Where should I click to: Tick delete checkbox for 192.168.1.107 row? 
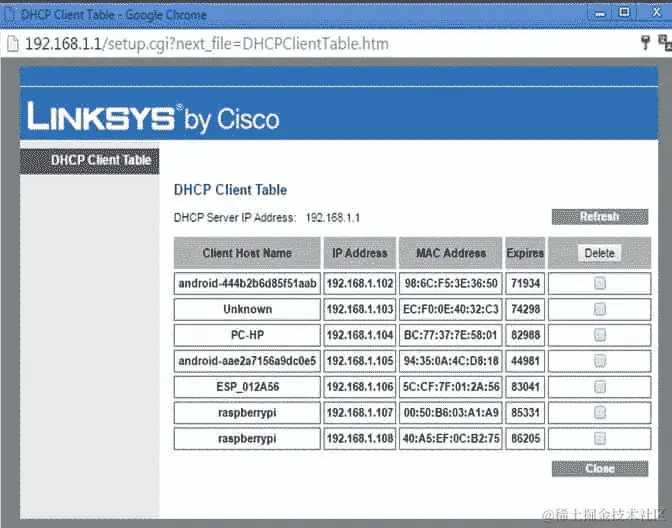pos(600,413)
